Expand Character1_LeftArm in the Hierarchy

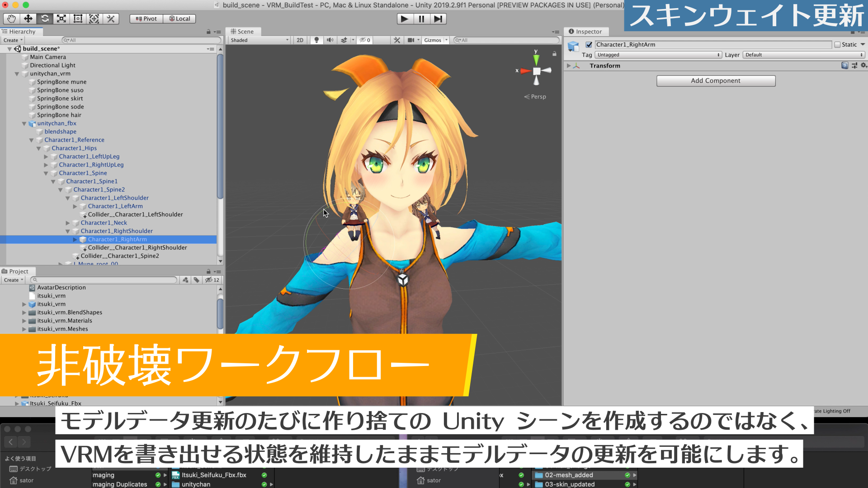[x=75, y=206]
